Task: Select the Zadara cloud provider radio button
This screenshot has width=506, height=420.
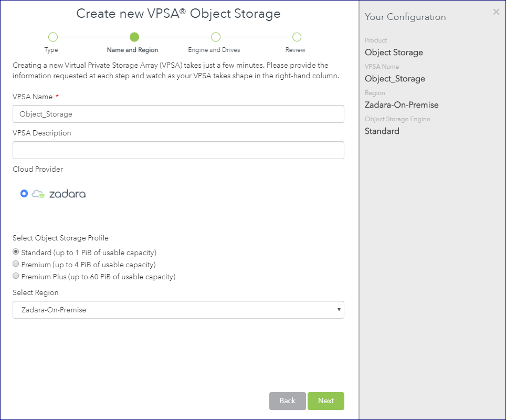Action: (x=24, y=193)
